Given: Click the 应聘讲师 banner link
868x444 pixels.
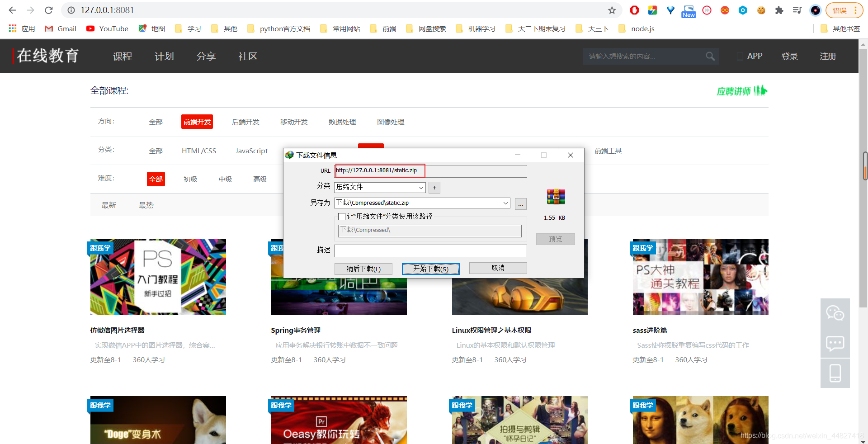Looking at the screenshot, I should (x=742, y=91).
